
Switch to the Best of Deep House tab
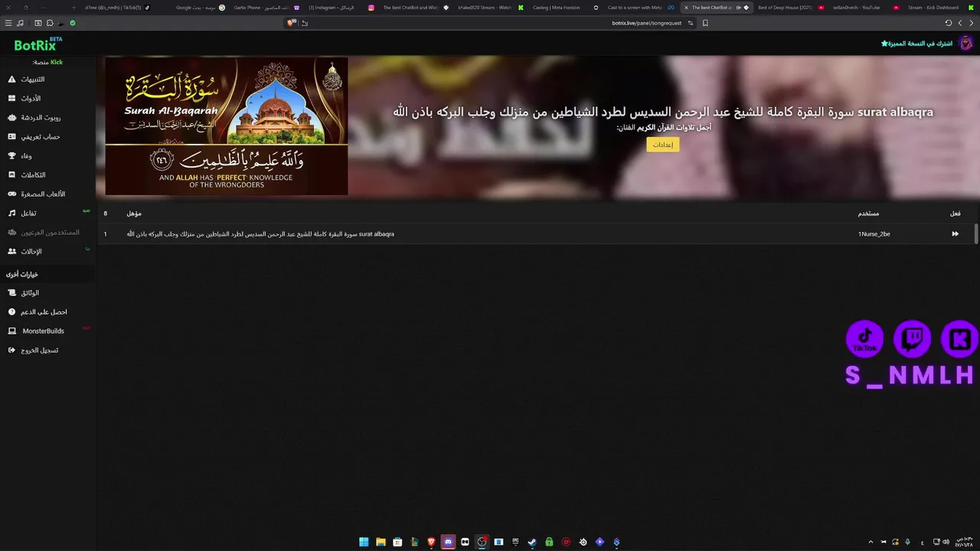click(790, 8)
